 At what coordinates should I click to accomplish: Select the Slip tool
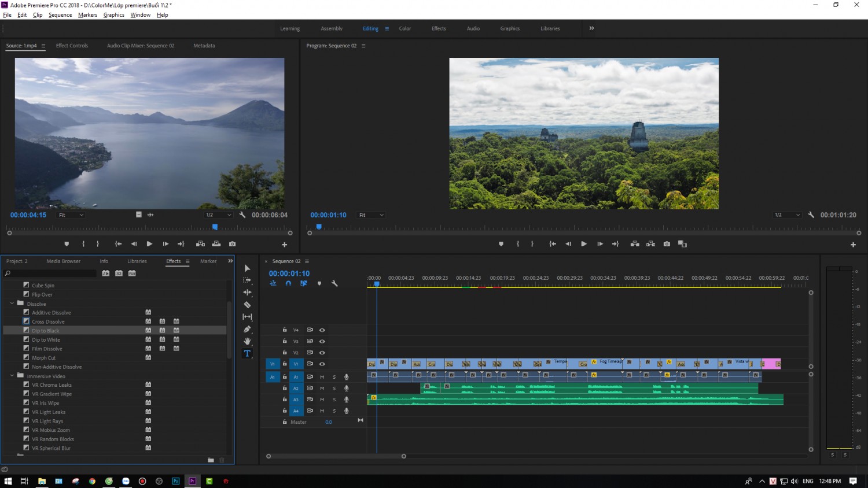tap(247, 317)
